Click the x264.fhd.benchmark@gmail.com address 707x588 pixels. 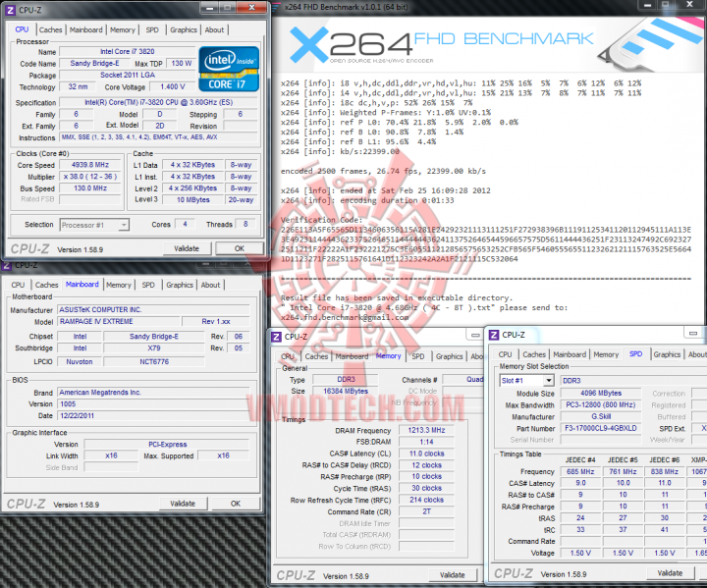coord(345,317)
